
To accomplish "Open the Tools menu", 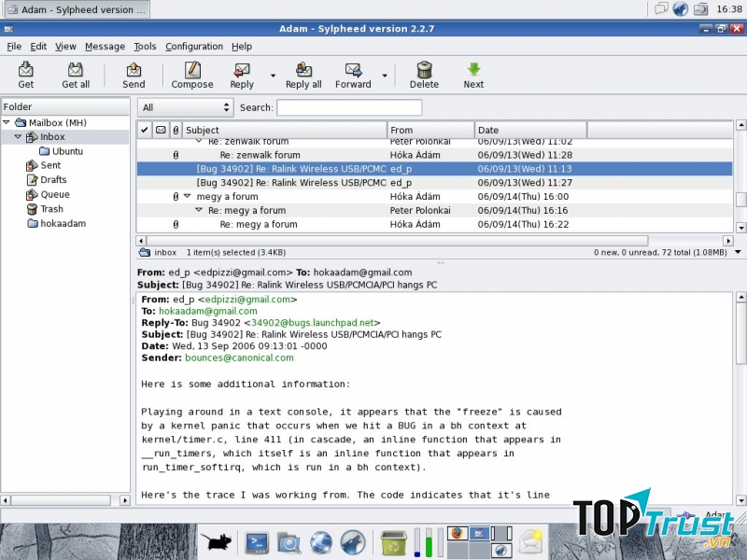I will click(x=145, y=46).
